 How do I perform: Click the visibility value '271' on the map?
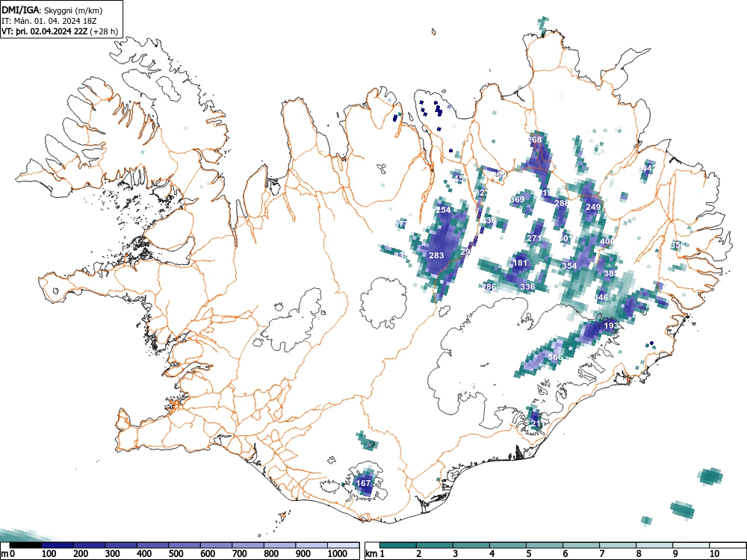[535, 238]
